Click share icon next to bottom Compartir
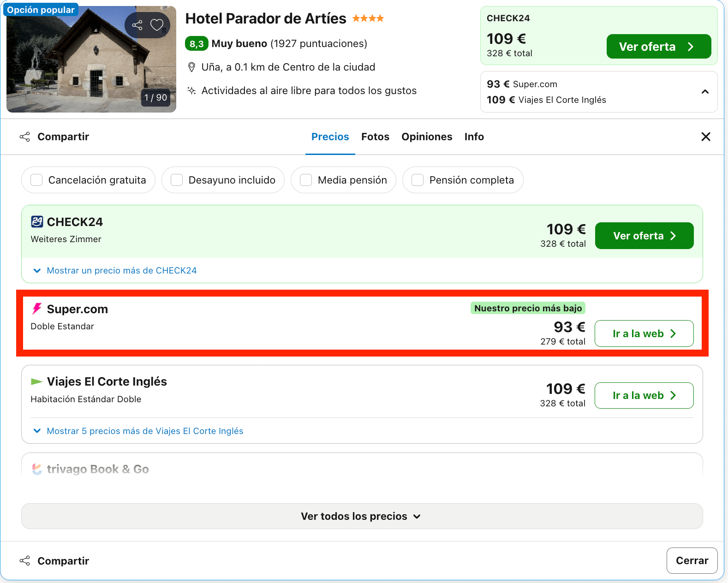Viewport: 728px width, 583px height. click(24, 561)
